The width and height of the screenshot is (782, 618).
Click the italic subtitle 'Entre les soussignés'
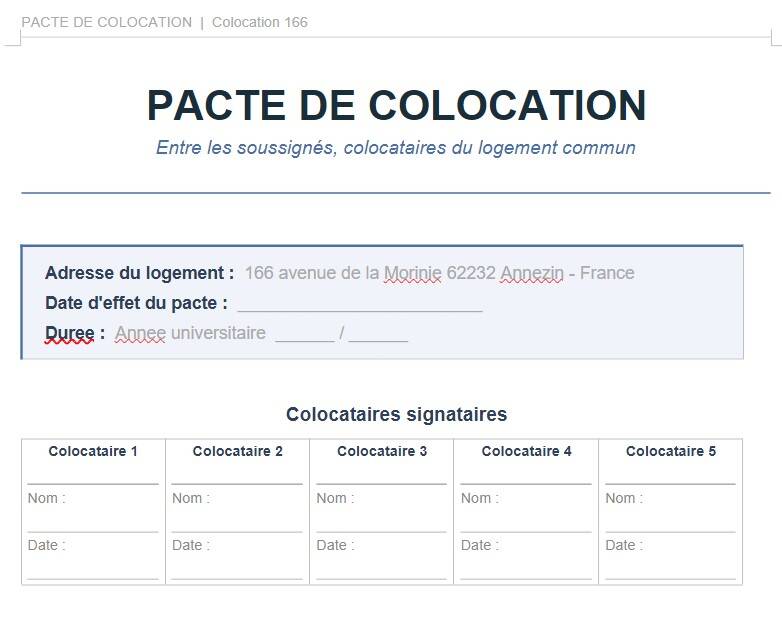click(x=245, y=148)
